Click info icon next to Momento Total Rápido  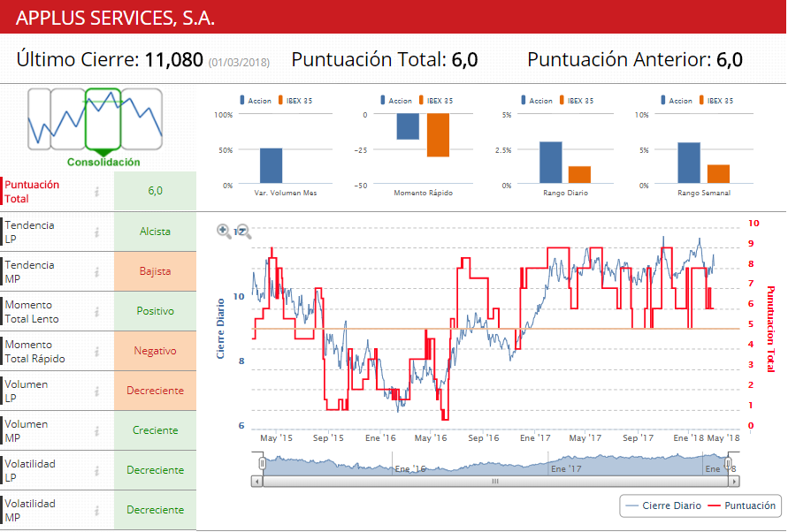[97, 352]
